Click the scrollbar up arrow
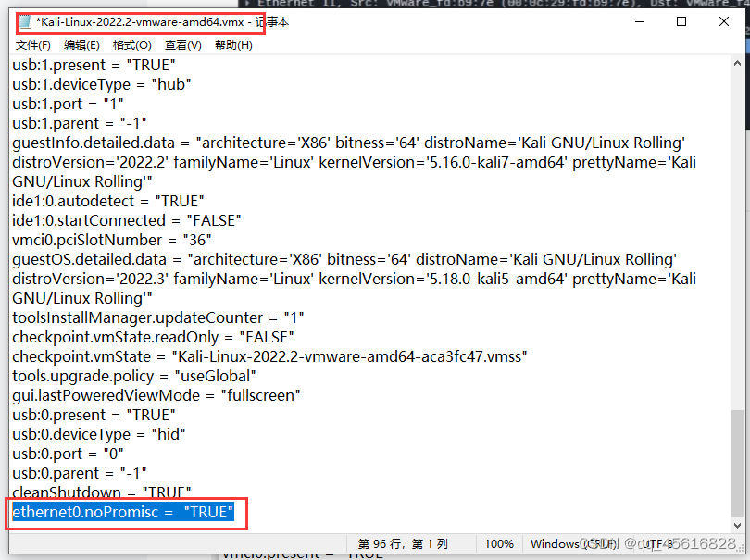The height and width of the screenshot is (560, 750). [x=737, y=63]
